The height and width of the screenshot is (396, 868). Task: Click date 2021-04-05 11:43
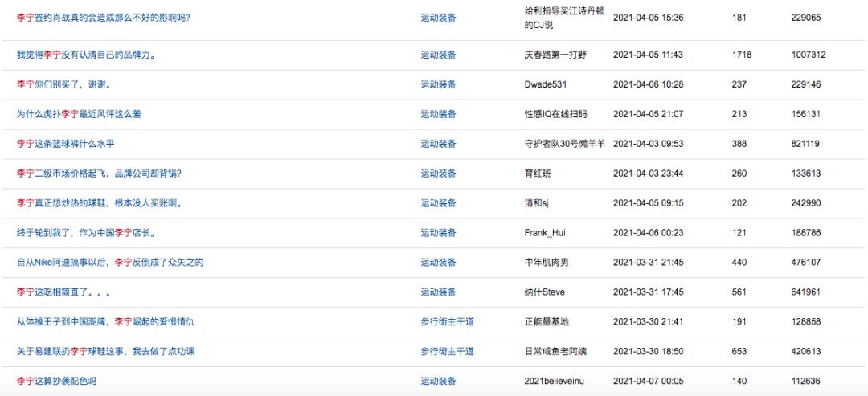click(x=649, y=55)
